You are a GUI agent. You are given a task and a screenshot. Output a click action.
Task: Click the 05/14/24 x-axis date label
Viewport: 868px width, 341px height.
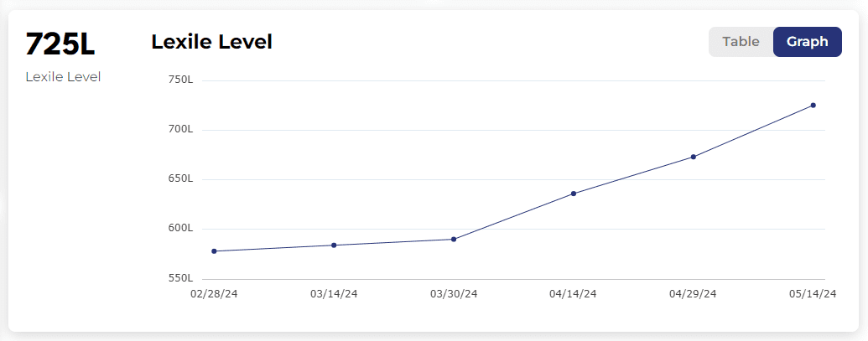coord(813,294)
